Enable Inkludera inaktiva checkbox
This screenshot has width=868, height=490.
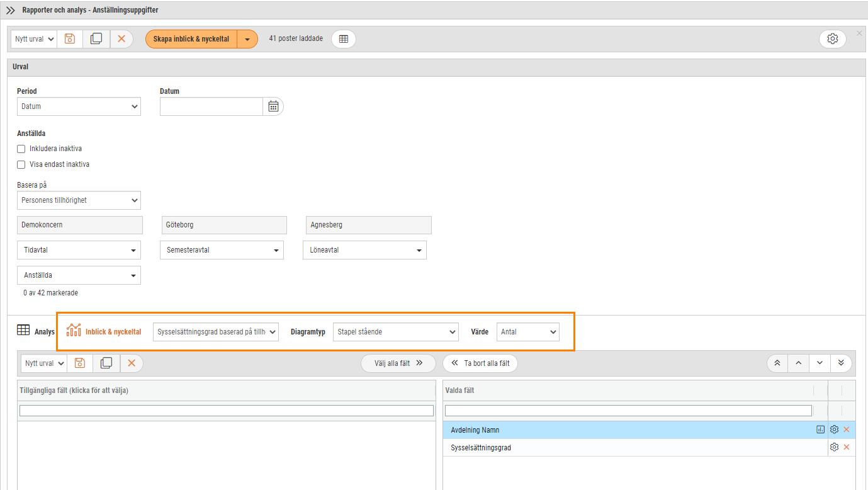pyautogui.click(x=21, y=149)
